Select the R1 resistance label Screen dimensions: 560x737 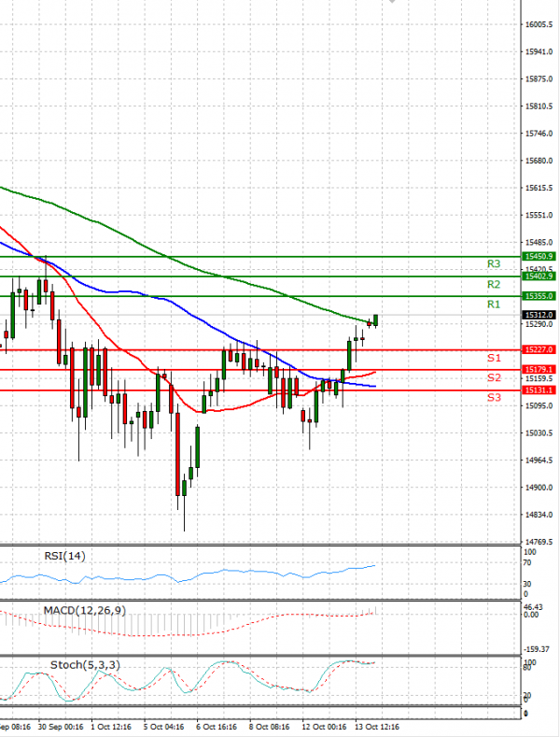494,305
